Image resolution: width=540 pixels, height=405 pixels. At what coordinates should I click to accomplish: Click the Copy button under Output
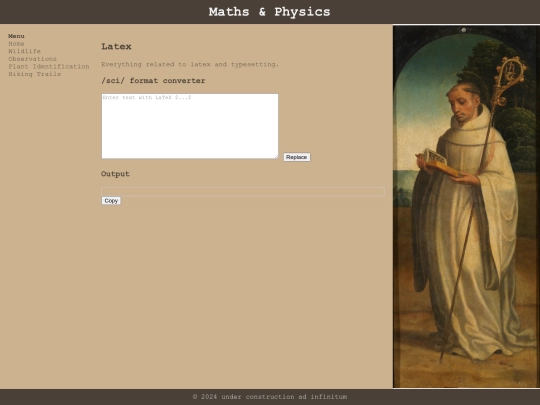pos(111,201)
